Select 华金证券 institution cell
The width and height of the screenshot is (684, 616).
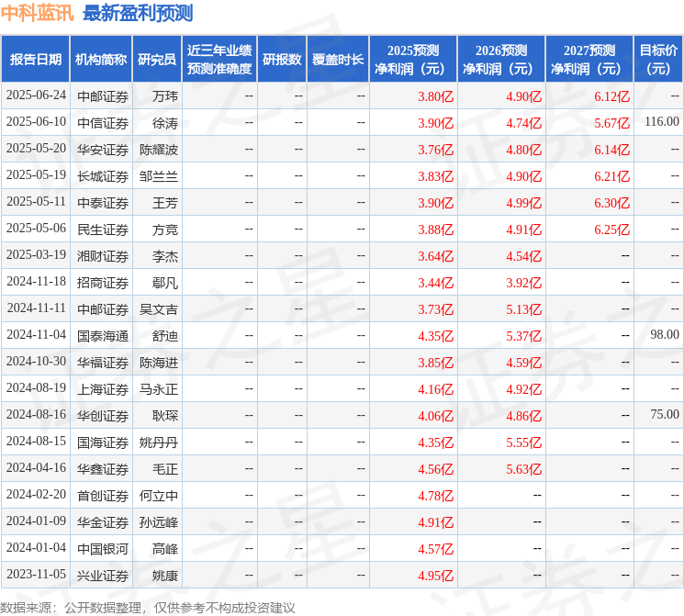point(103,521)
